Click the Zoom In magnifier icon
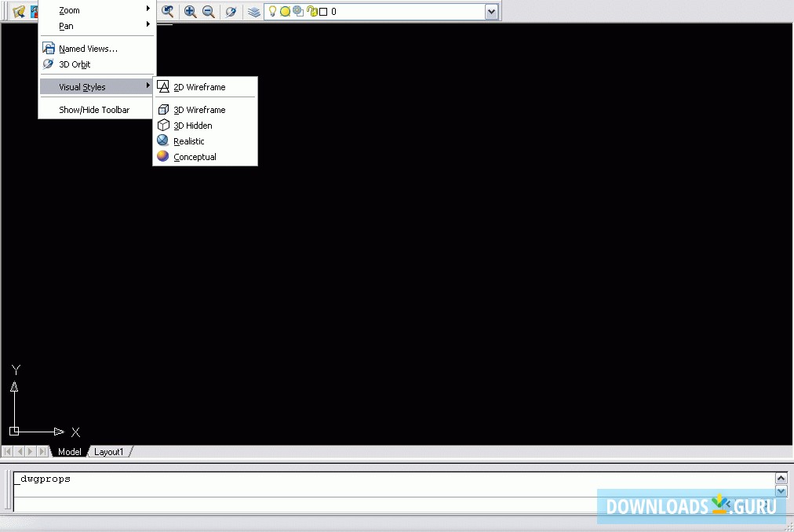 (191, 11)
